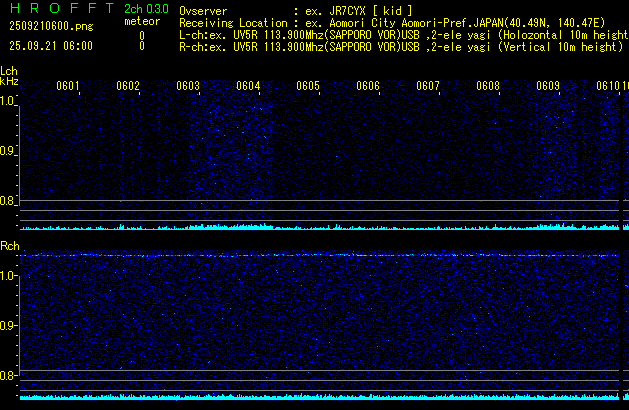Click the 0609 time marker
This screenshot has width=629, height=410.
click(548, 87)
